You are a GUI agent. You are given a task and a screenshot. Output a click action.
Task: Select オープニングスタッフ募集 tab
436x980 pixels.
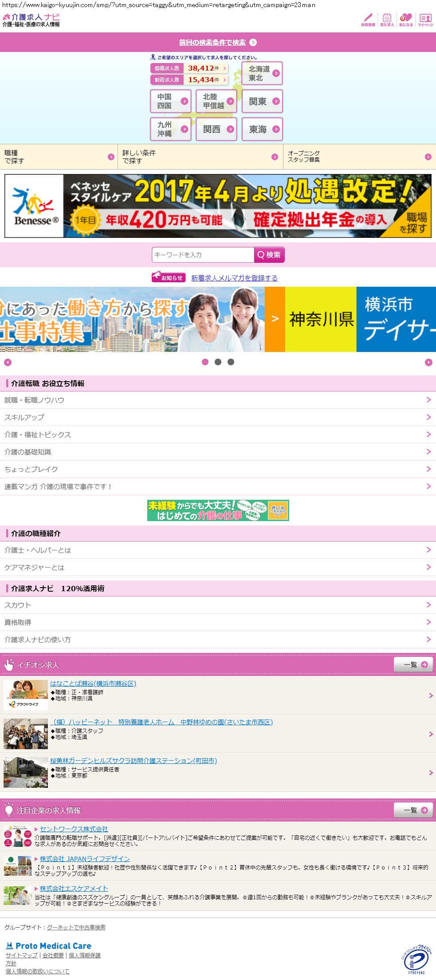coord(360,157)
